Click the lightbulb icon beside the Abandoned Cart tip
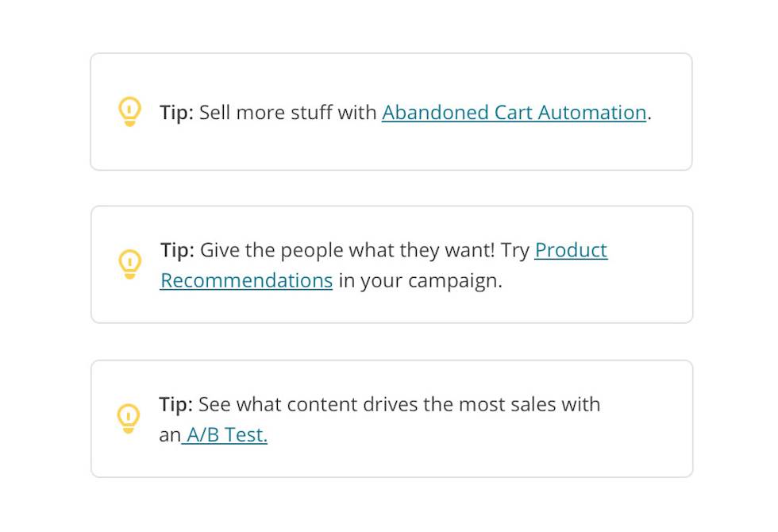Viewport: 778px width, 532px height. click(x=129, y=111)
